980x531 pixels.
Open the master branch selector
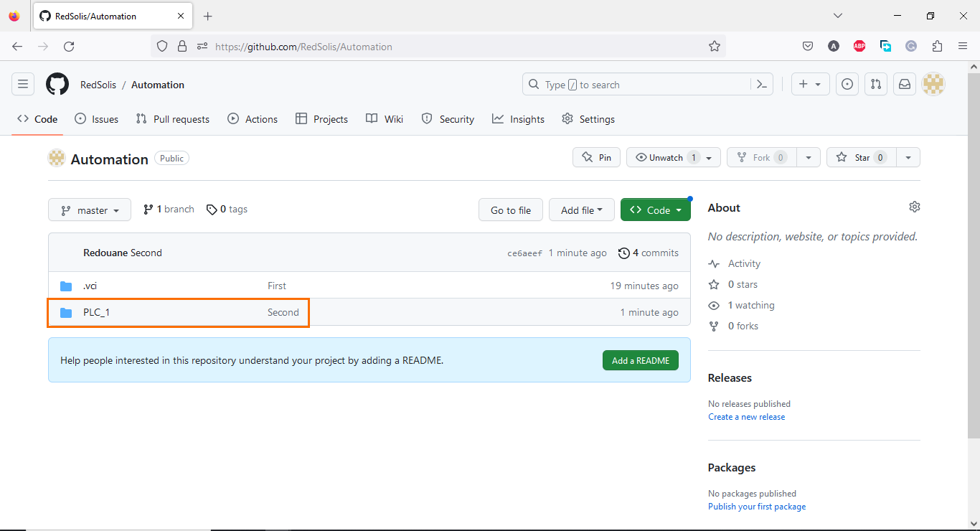(x=89, y=210)
